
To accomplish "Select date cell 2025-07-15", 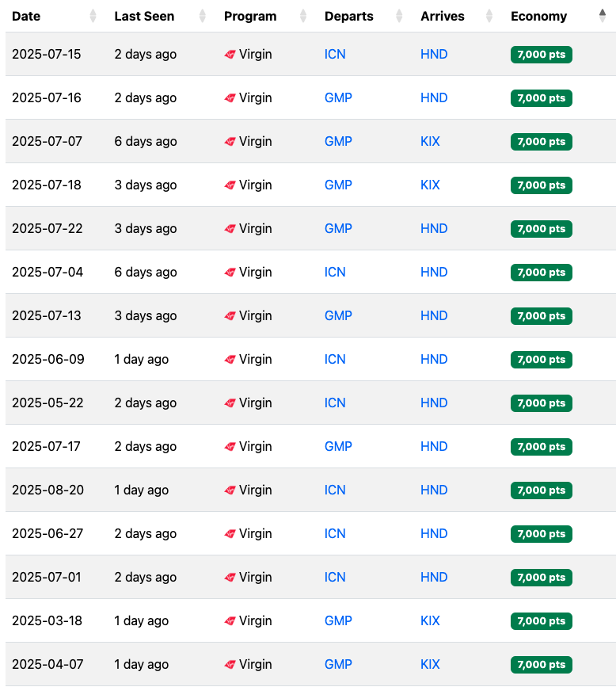I will [47, 55].
